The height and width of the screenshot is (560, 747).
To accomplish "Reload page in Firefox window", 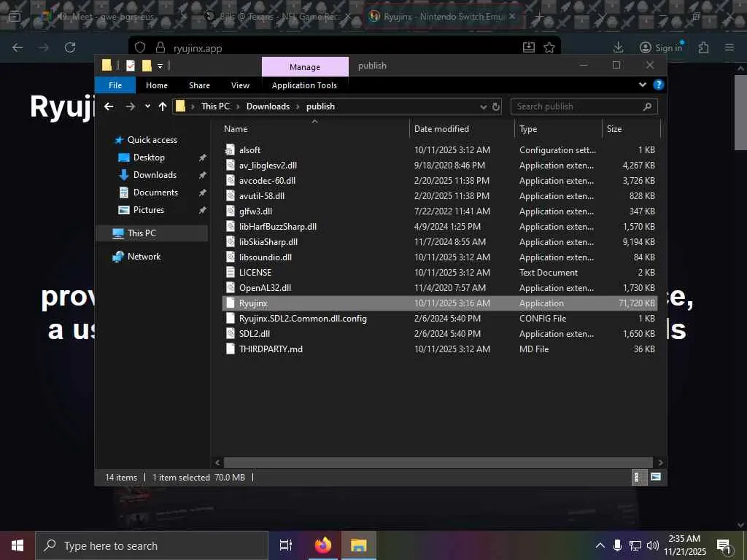I will [x=70, y=47].
